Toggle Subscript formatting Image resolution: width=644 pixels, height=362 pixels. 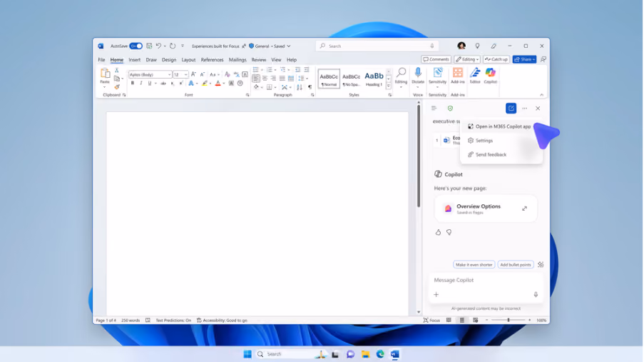tap(173, 84)
